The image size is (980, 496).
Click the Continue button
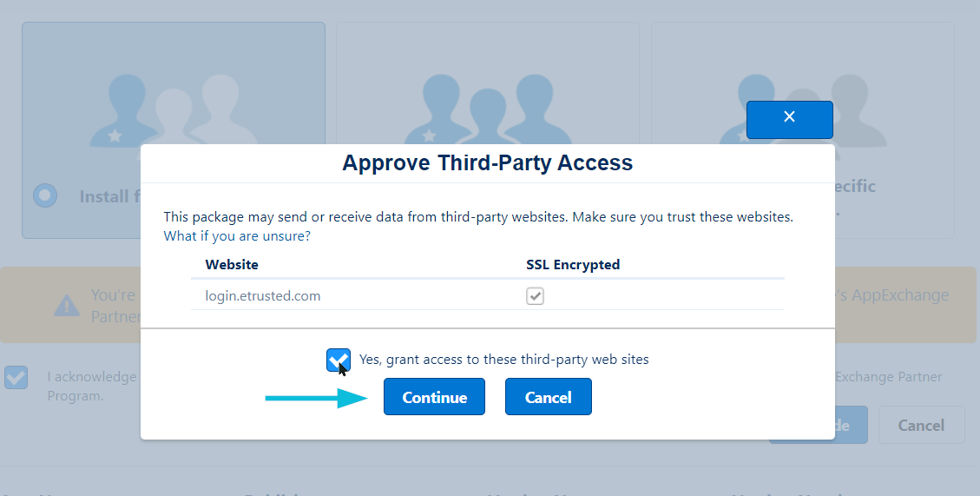434,397
